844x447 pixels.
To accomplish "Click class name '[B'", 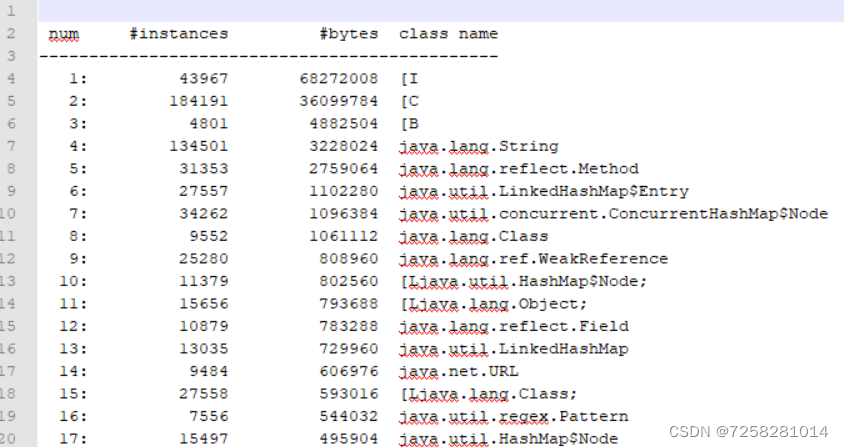I will click(409, 124).
